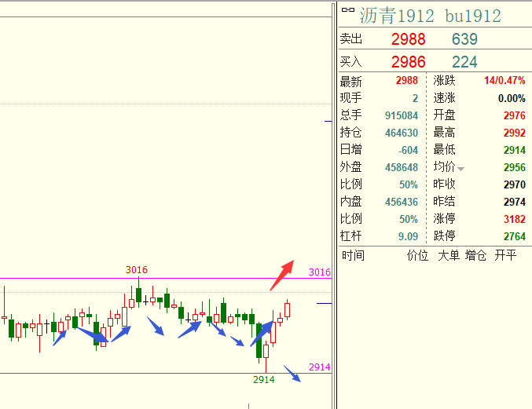Click the 价位 column header
532x409 pixels.
point(417,255)
